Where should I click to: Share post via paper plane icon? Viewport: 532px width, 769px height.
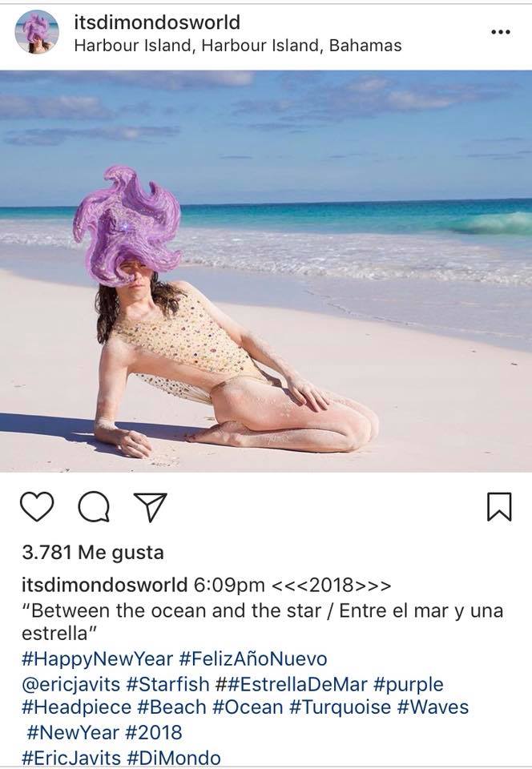(x=151, y=506)
